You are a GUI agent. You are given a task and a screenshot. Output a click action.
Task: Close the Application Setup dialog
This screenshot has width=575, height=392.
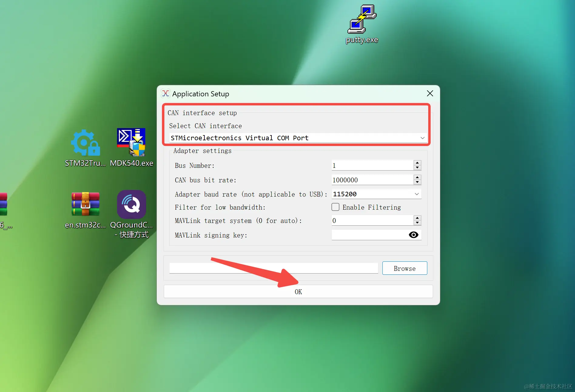tap(430, 93)
